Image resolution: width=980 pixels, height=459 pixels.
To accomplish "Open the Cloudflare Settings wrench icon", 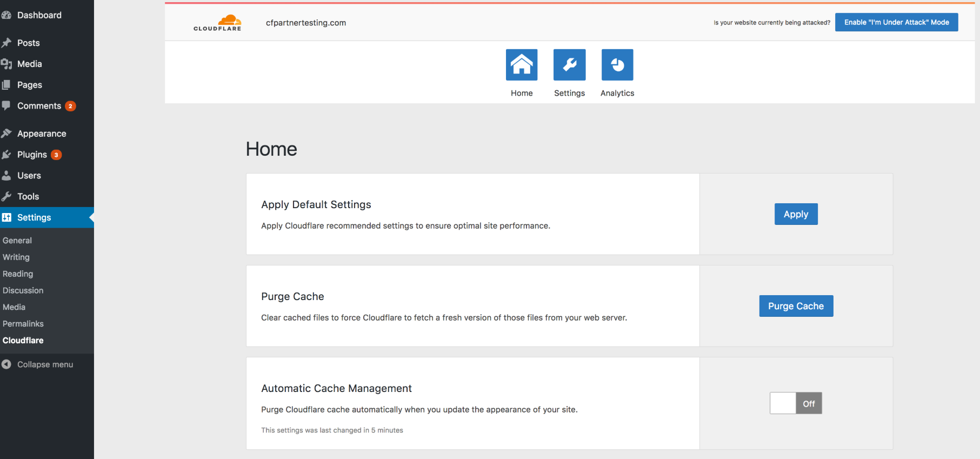I will pyautogui.click(x=569, y=65).
